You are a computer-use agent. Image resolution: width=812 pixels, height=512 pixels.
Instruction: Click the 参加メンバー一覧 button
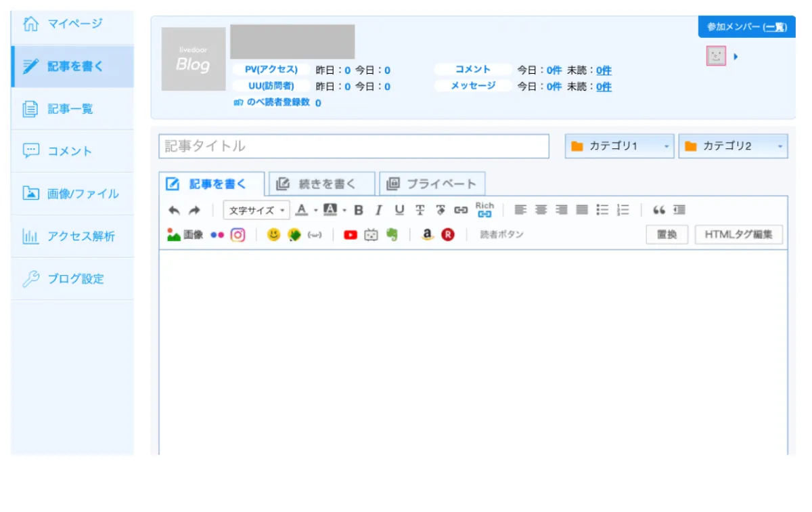point(746,27)
